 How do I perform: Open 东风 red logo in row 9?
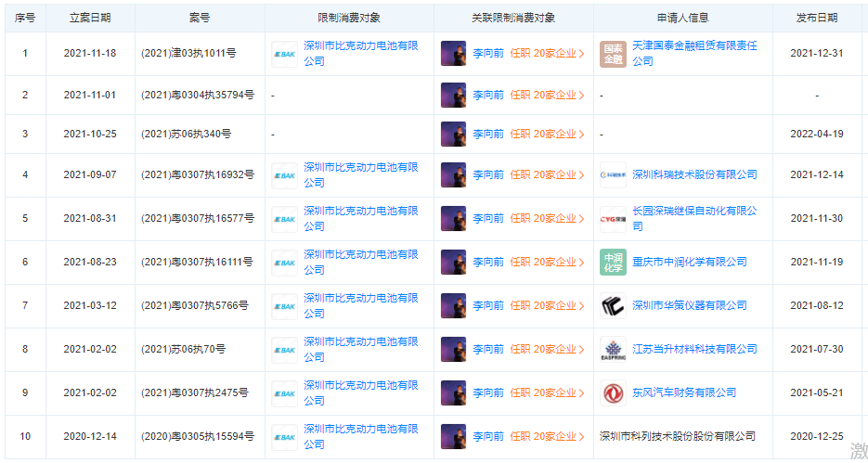613,393
